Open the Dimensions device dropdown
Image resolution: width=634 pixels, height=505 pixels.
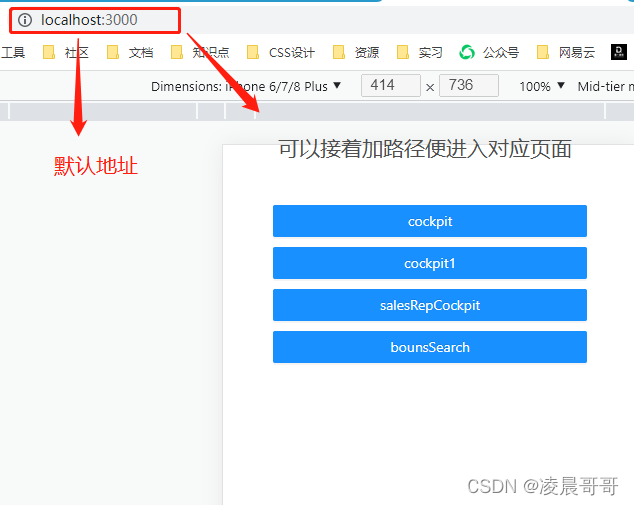tap(246, 86)
